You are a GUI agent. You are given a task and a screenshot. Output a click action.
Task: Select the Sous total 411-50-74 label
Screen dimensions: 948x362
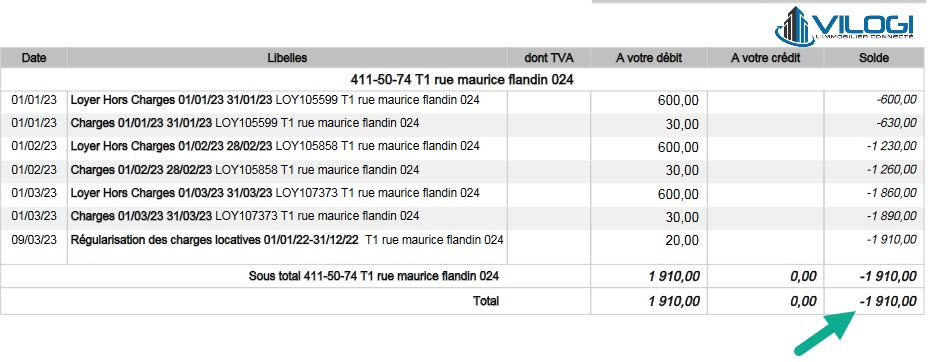pyautogui.click(x=374, y=276)
